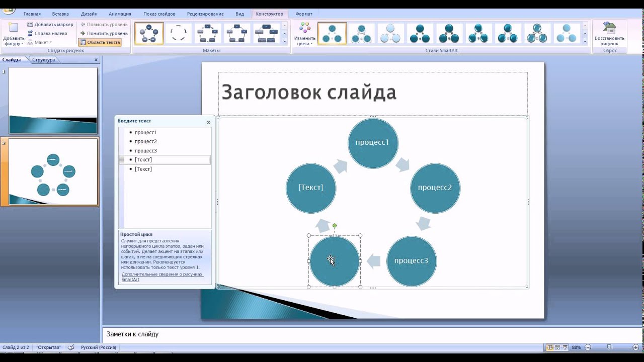644x362 pixels.
Task: Expand the Макеты gallery more arrow
Action: pyautogui.click(x=285, y=41)
